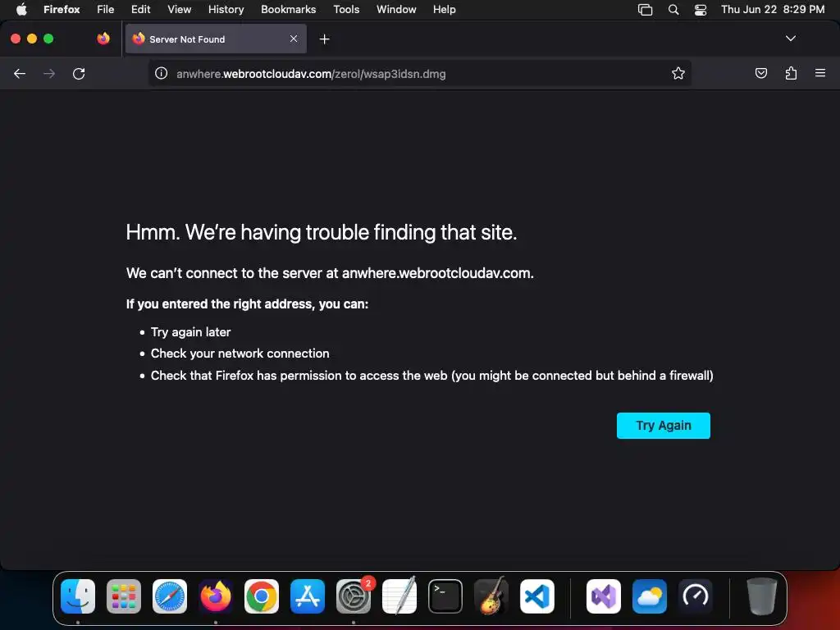Image resolution: width=840 pixels, height=630 pixels.
Task: Open the Apple menu
Action: [x=21, y=9]
